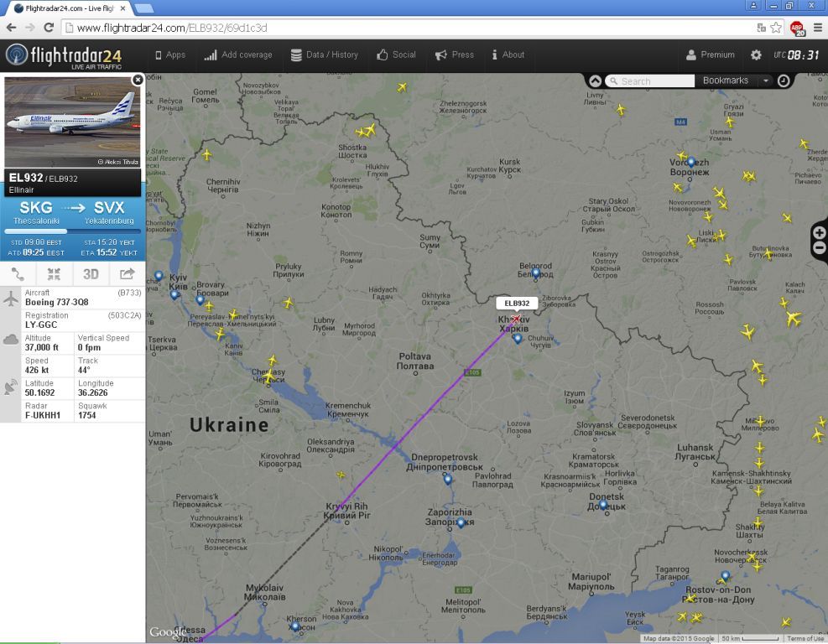Collapse the search bar with up arrow

pyautogui.click(x=595, y=80)
